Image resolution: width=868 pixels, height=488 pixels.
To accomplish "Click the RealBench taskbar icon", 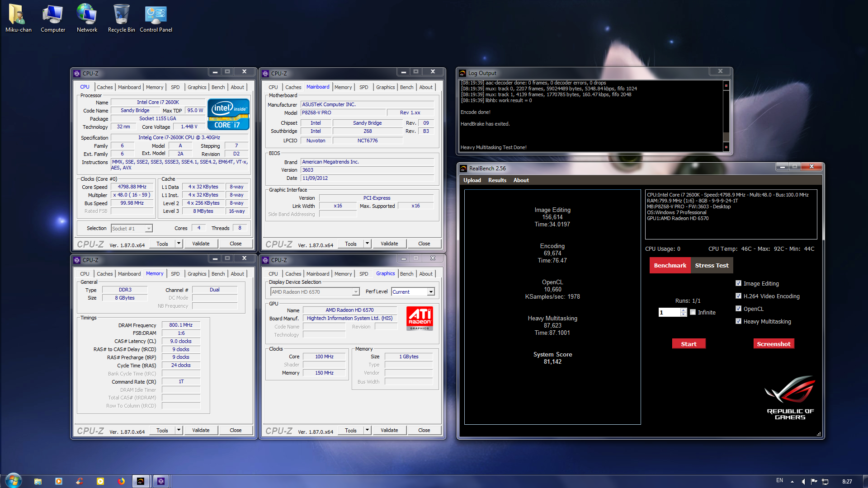I will point(141,481).
